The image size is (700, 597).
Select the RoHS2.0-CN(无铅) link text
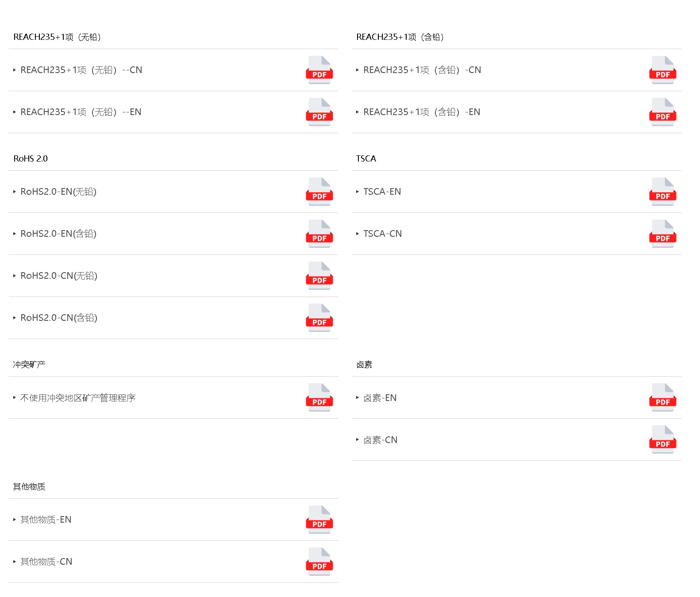point(59,276)
